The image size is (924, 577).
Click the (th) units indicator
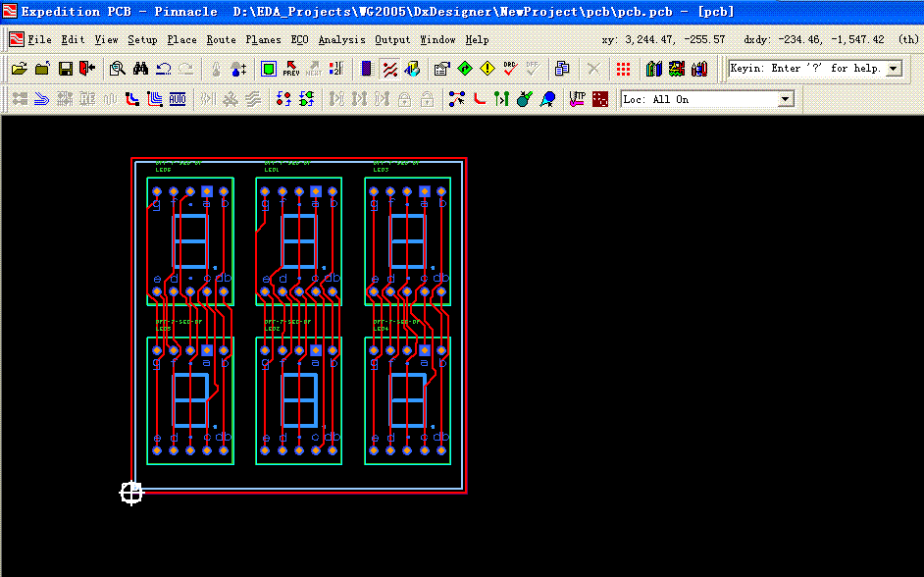pos(908,39)
